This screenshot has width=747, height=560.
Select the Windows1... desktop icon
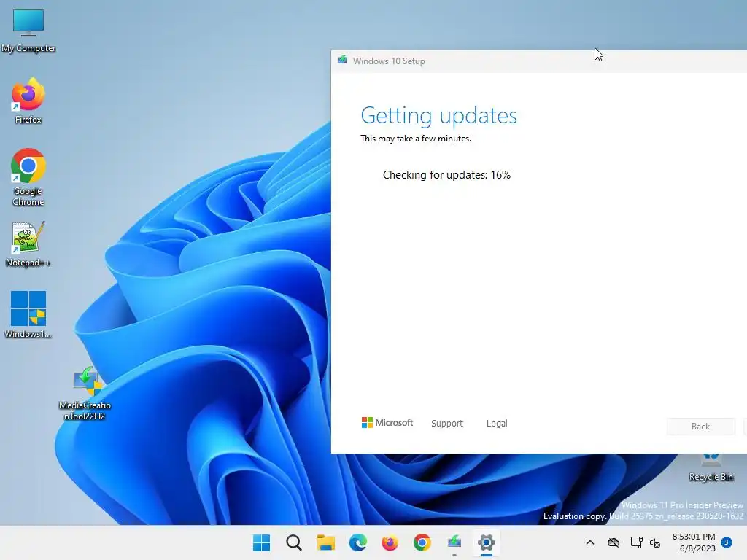28,314
